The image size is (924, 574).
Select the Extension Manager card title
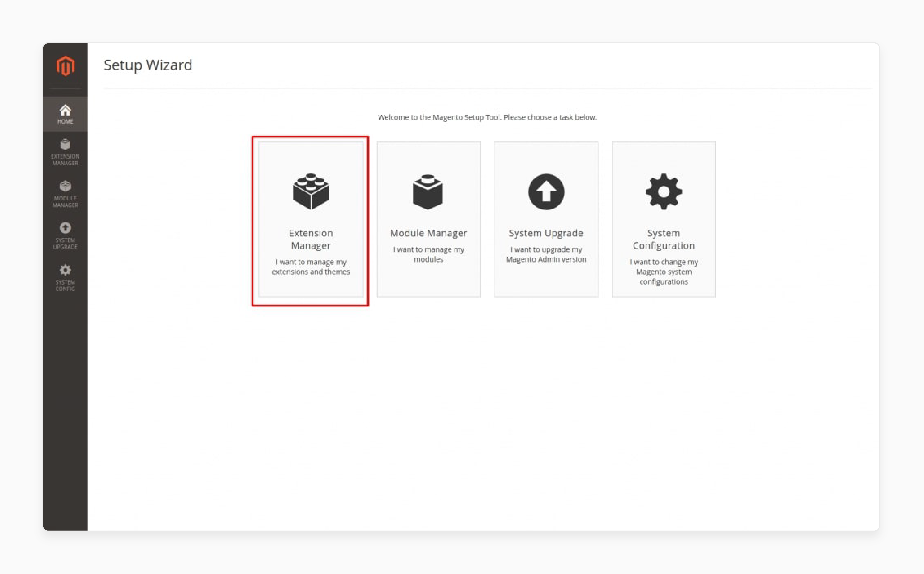click(x=311, y=239)
